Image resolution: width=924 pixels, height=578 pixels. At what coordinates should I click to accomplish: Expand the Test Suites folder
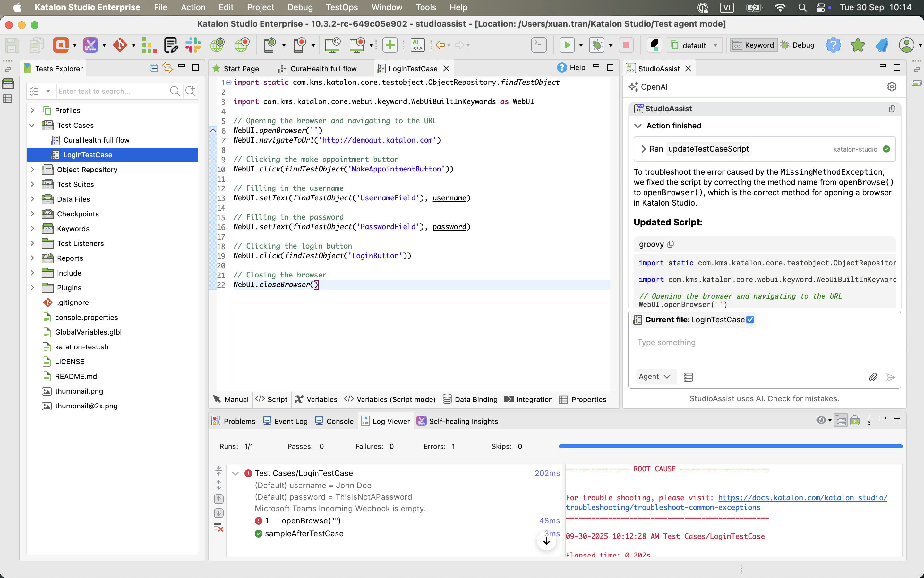point(32,184)
